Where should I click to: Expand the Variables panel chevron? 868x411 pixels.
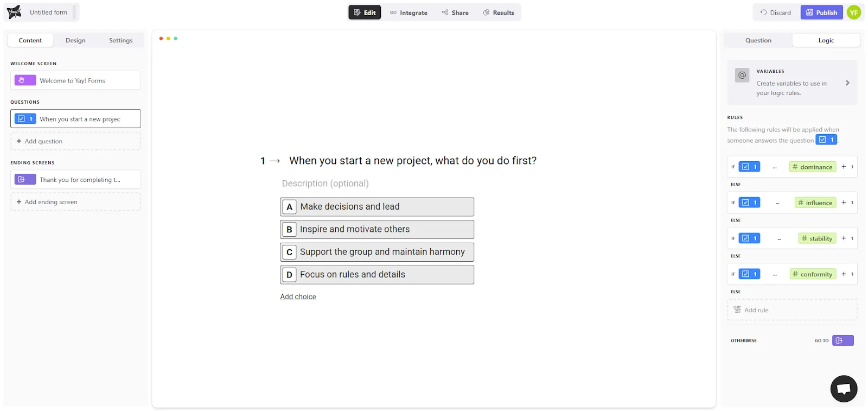pos(847,83)
